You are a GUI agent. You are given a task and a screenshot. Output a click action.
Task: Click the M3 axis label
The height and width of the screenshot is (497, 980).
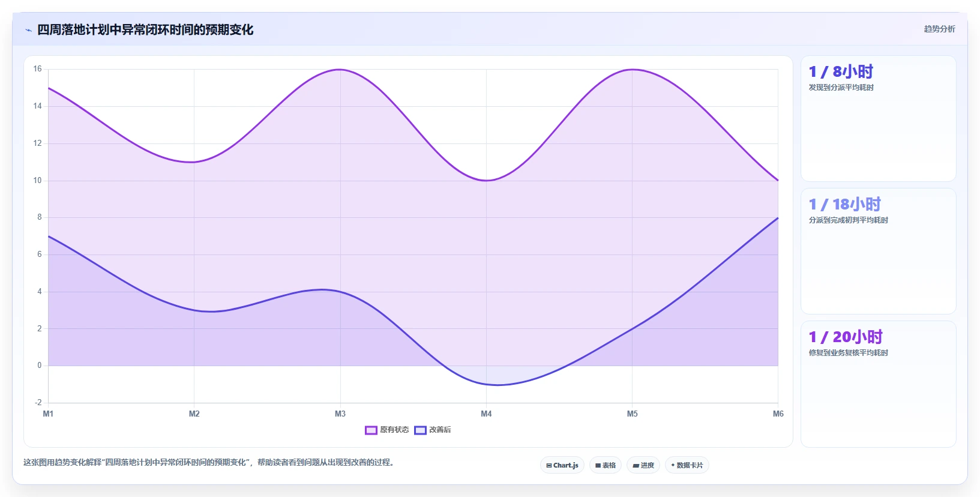[x=340, y=414]
